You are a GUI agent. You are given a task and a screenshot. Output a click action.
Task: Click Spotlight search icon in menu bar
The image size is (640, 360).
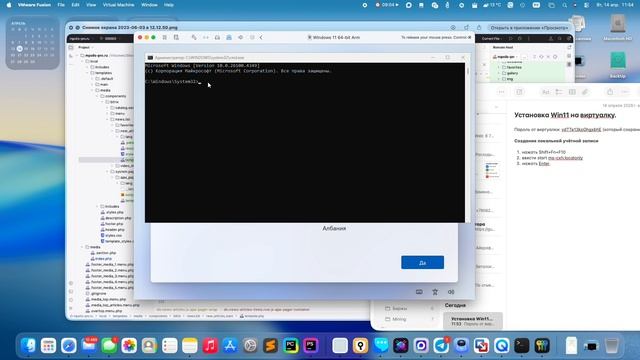click(564, 5)
